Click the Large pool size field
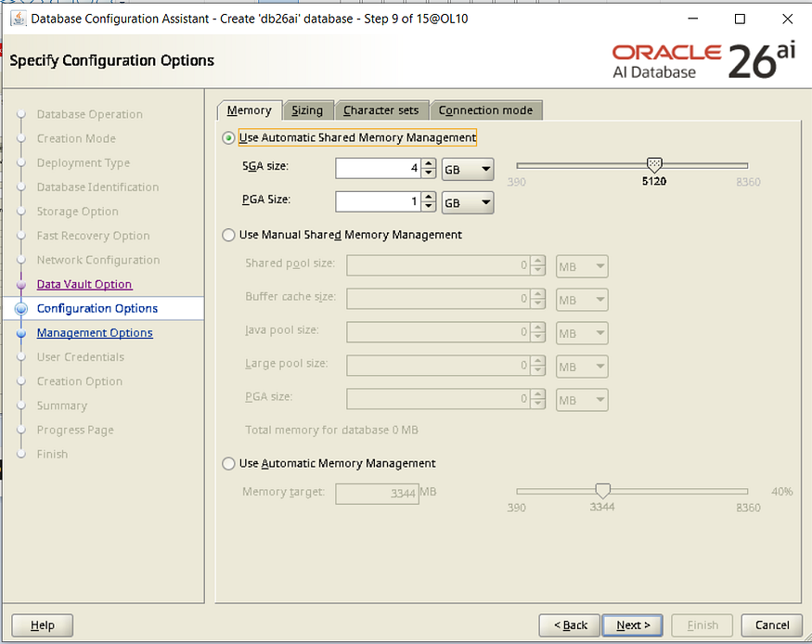Screen dimensions: 812x644 coord(439,366)
